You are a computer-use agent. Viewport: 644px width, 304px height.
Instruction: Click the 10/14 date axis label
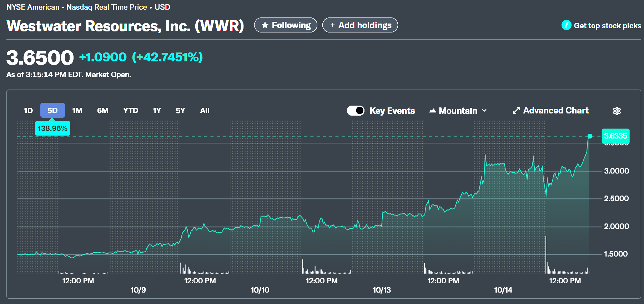[x=503, y=290]
